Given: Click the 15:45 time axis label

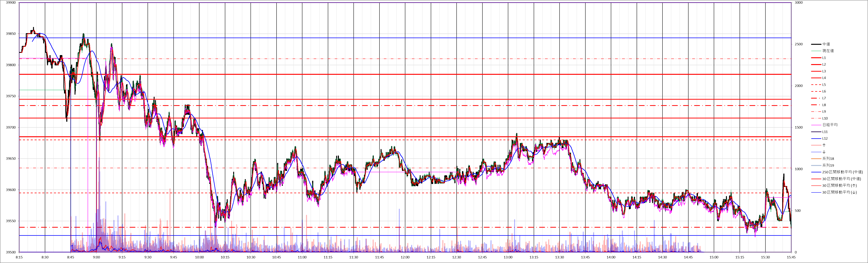Looking at the screenshot, I should tap(791, 257).
